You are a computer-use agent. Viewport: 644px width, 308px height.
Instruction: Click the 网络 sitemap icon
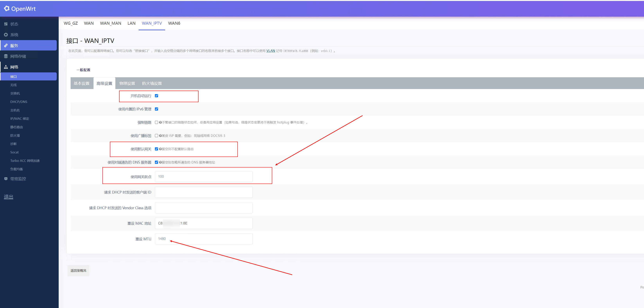(6, 67)
